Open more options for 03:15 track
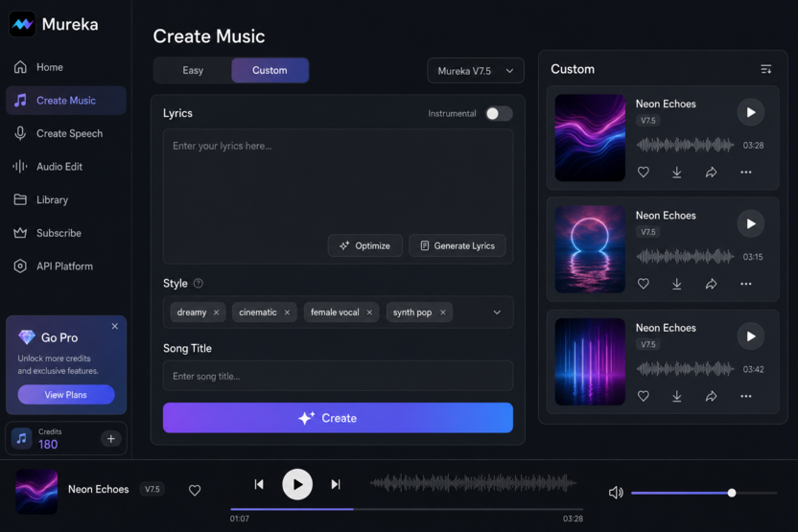This screenshot has height=532, width=798. pyautogui.click(x=745, y=284)
